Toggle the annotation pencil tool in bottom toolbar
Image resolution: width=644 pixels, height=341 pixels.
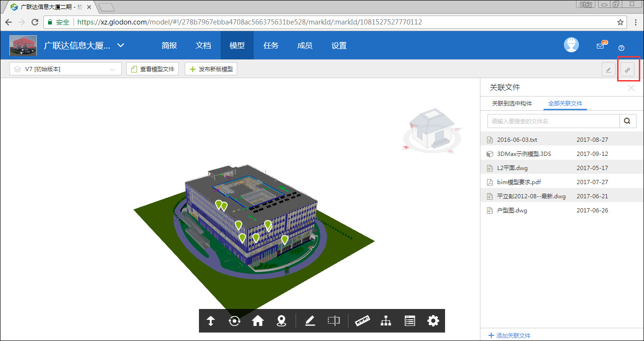click(x=310, y=321)
